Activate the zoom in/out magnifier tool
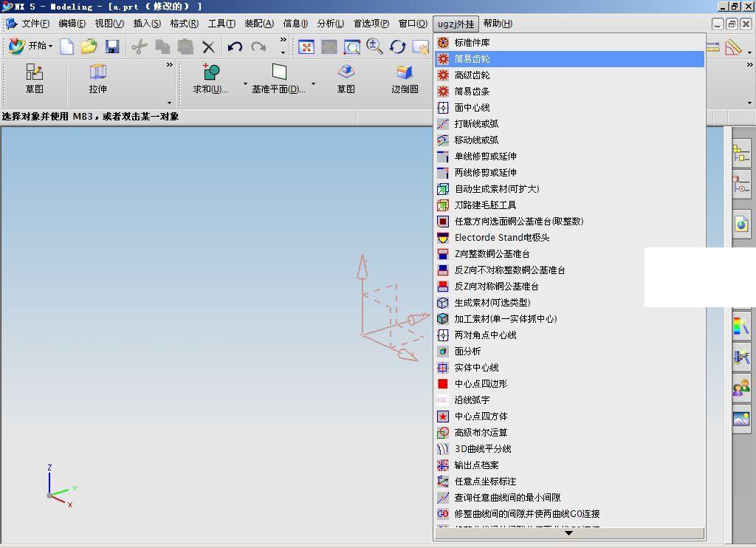Screen dimensions: 756x548 click(374, 47)
